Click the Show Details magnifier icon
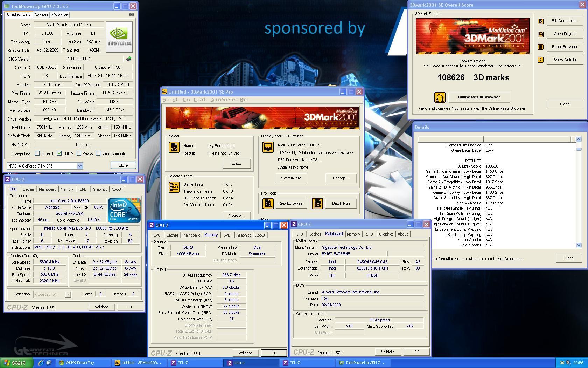 (541, 60)
